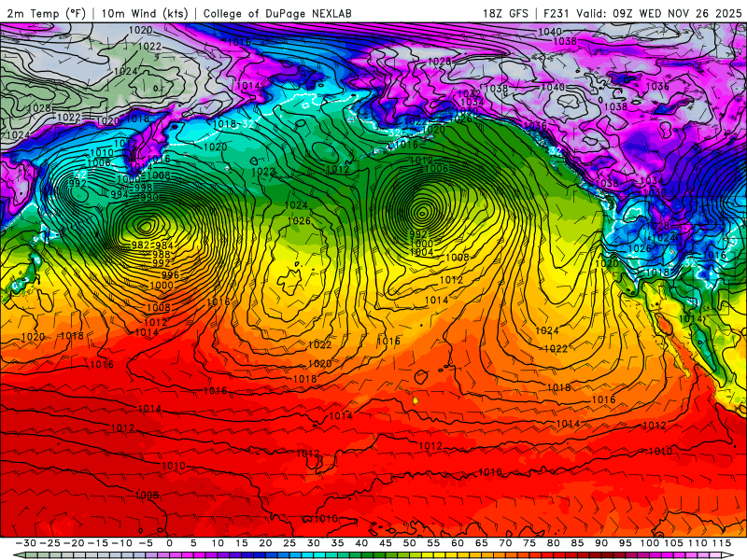Click the "50" value on the color scale
The height and width of the screenshot is (560, 747).
tap(409, 543)
